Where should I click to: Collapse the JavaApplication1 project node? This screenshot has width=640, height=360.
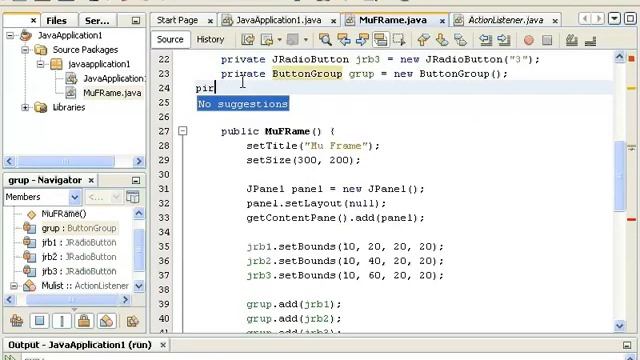(10, 36)
